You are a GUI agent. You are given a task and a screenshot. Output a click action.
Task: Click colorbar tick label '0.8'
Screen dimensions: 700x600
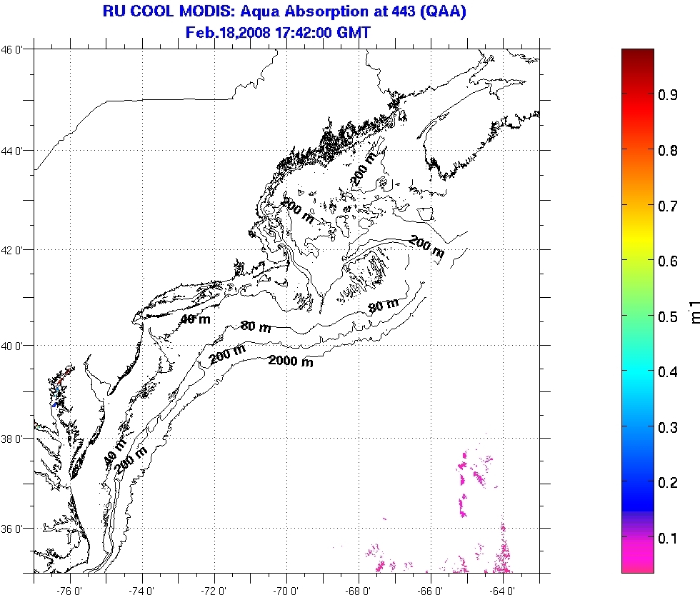667,151
